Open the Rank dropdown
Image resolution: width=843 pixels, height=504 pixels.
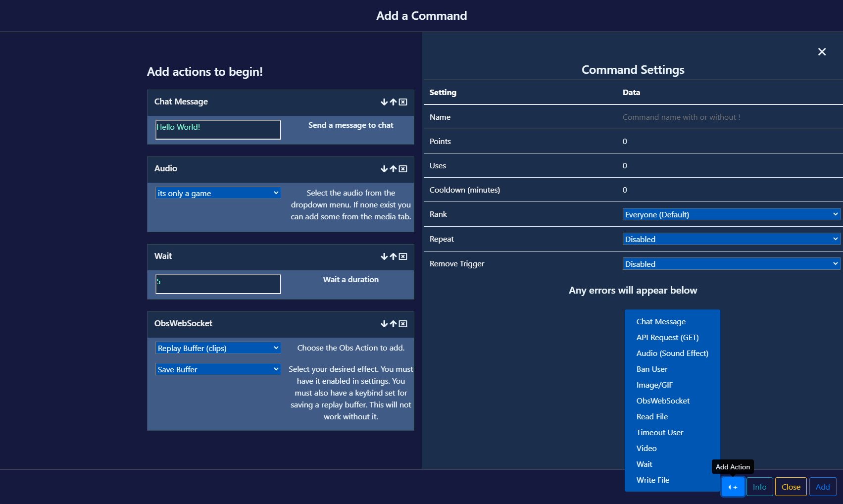[x=731, y=214]
